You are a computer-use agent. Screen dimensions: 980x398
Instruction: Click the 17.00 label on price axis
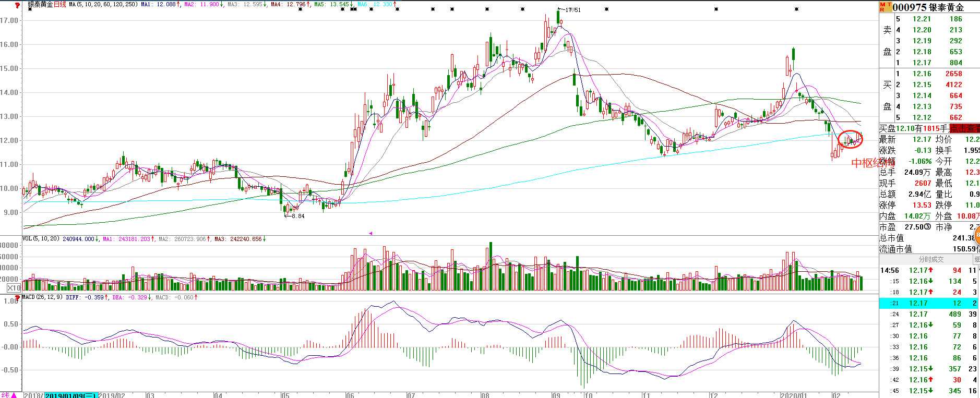(x=9, y=20)
